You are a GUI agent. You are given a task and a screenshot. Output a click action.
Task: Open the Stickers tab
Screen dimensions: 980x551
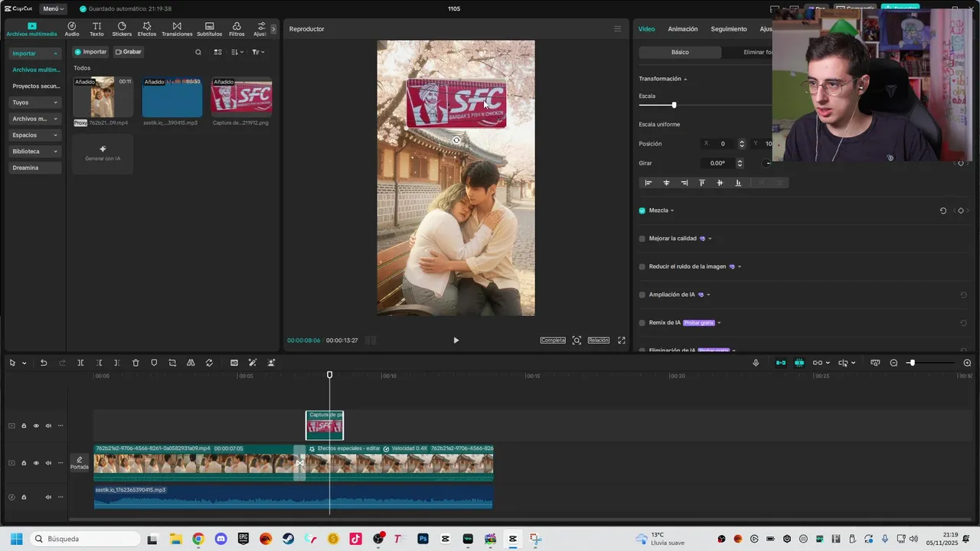pyautogui.click(x=122, y=29)
